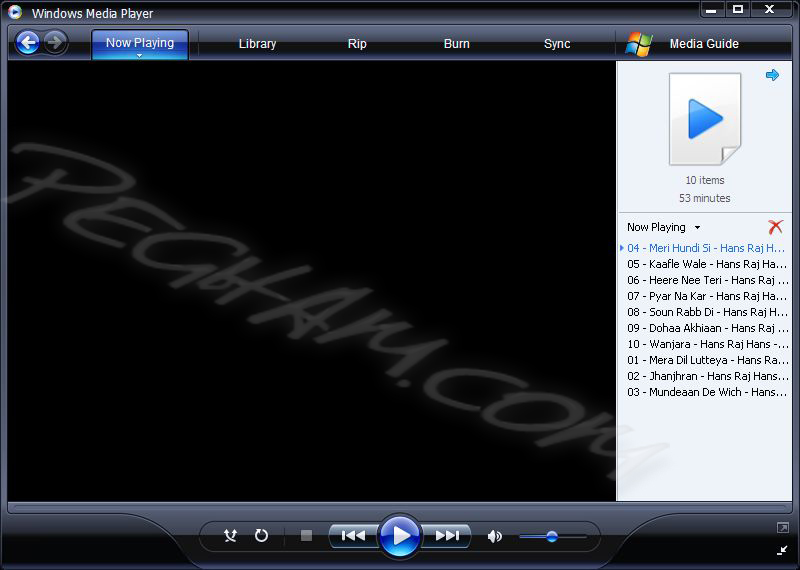Switch to the Library tab
The width and height of the screenshot is (800, 570).
click(257, 44)
